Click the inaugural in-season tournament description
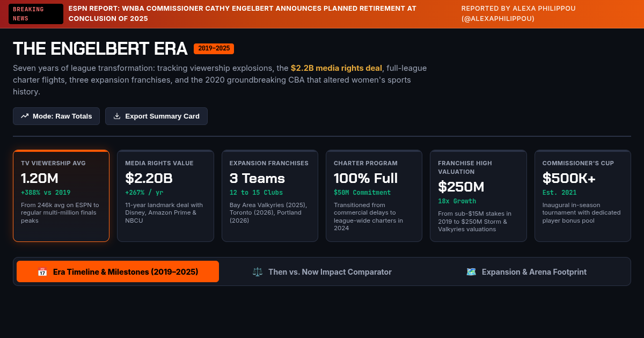This screenshot has height=338, width=644. point(582,212)
